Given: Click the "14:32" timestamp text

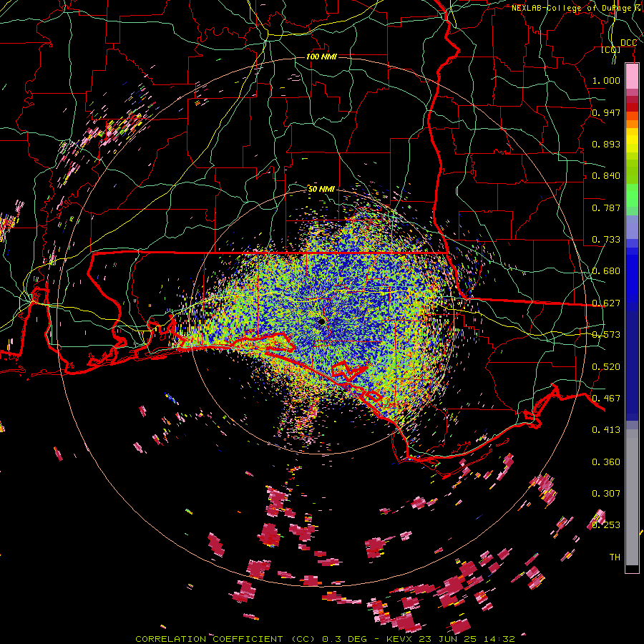Looking at the screenshot, I should [499, 639].
